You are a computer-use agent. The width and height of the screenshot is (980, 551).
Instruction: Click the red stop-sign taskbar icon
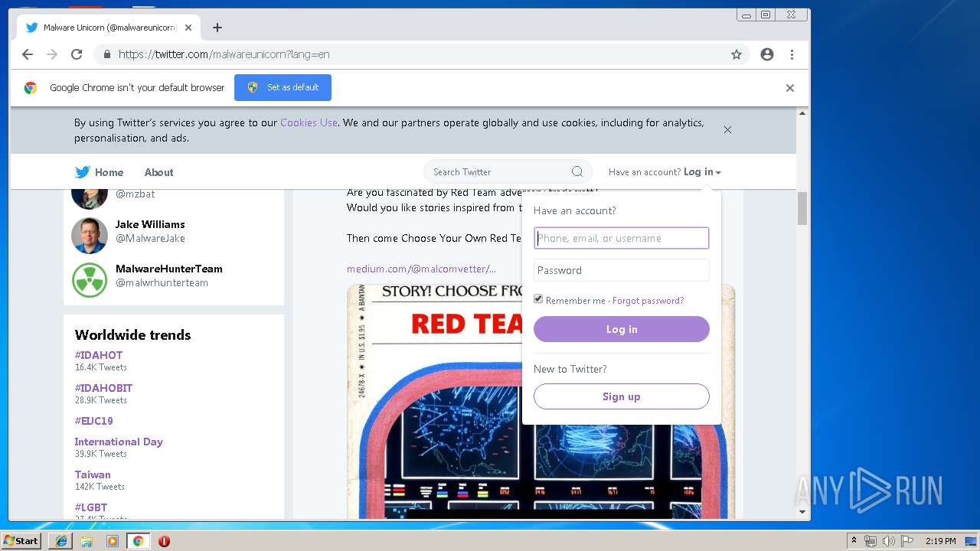(164, 541)
